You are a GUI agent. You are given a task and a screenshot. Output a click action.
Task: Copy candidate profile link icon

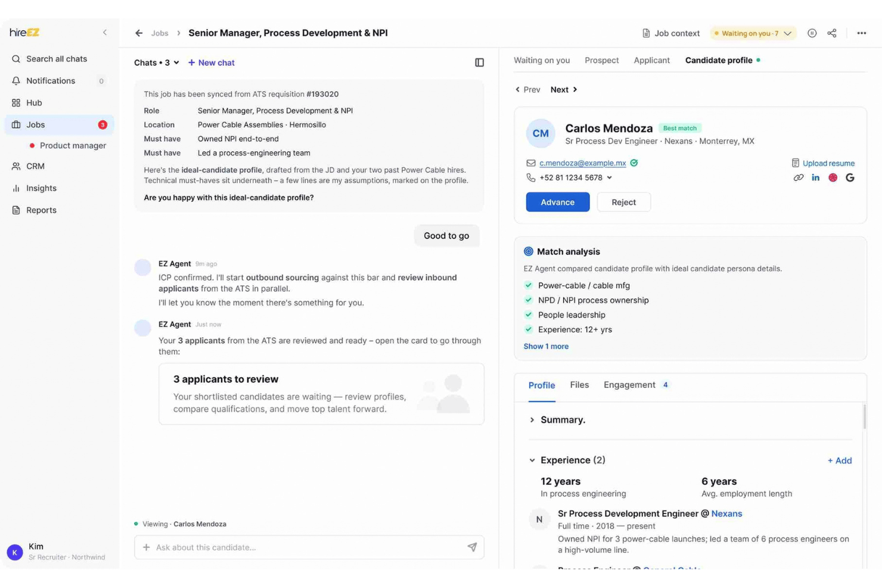[799, 178]
